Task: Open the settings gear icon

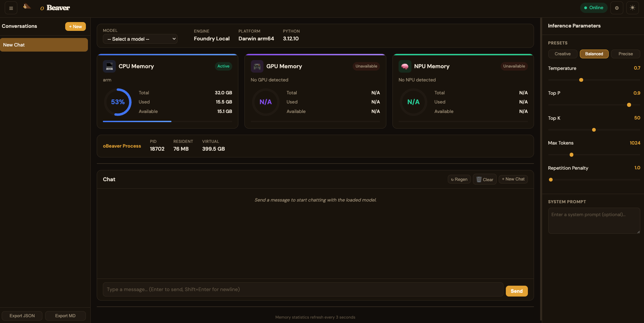Action: [617, 7]
